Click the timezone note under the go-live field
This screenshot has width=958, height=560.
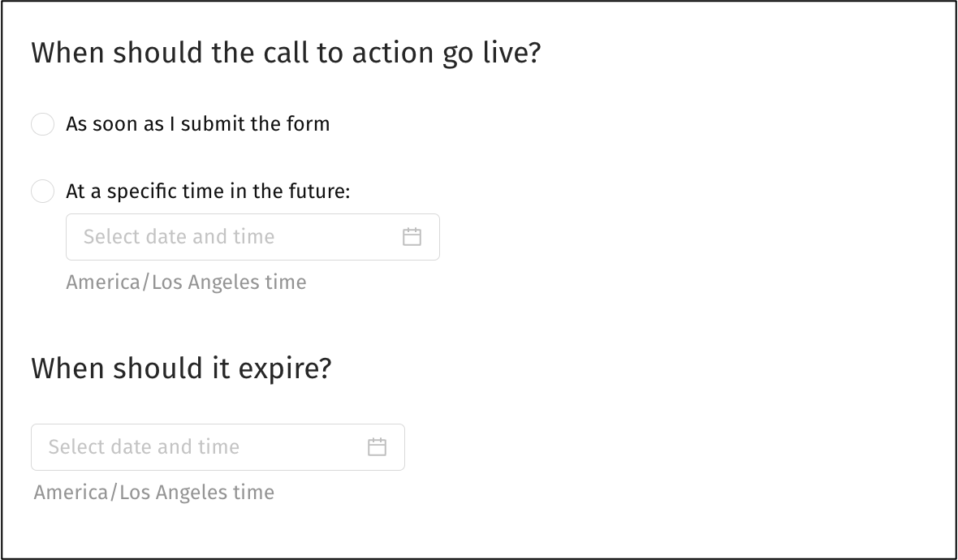pos(186,282)
